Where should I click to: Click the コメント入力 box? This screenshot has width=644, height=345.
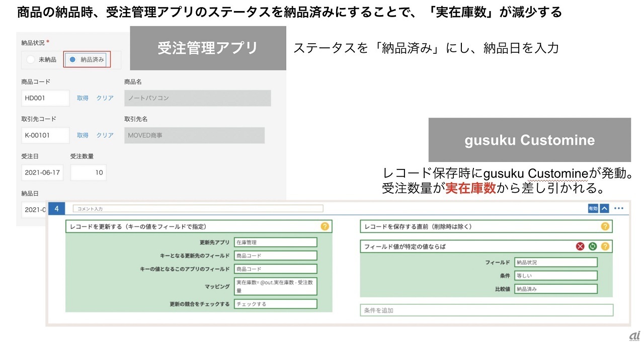point(198,208)
